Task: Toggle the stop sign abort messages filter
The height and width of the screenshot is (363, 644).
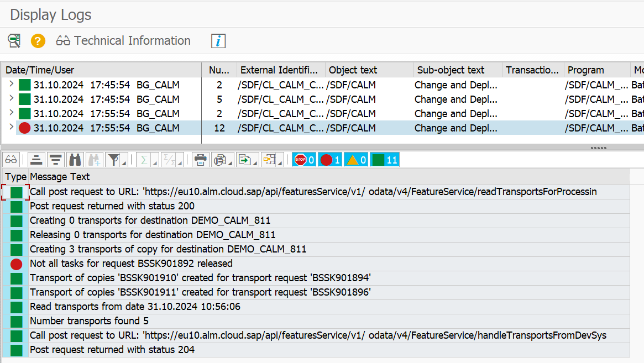Action: coord(304,160)
